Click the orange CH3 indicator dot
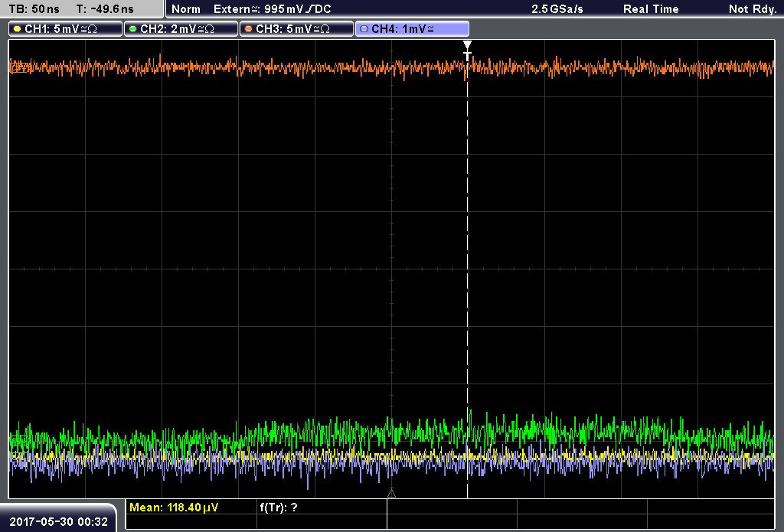784x532 pixels. point(249,29)
